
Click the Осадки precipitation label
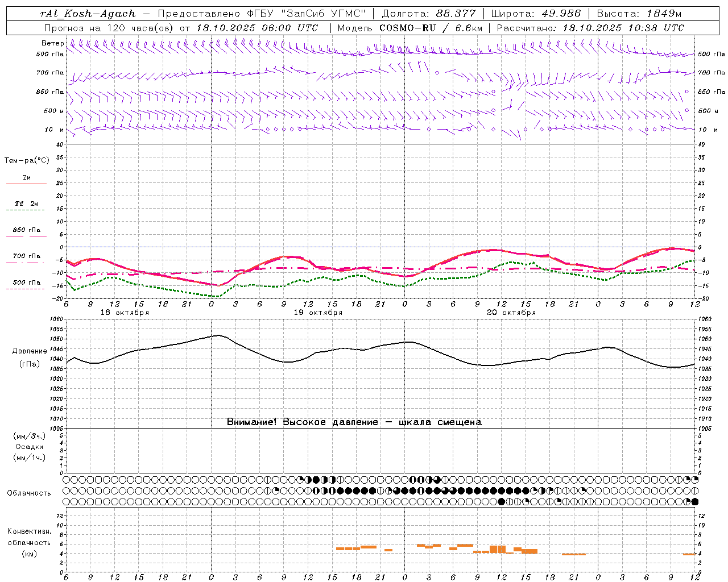(x=30, y=447)
